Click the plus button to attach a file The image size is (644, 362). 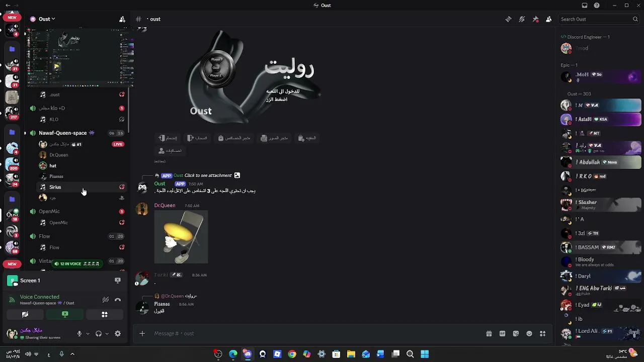point(142,333)
